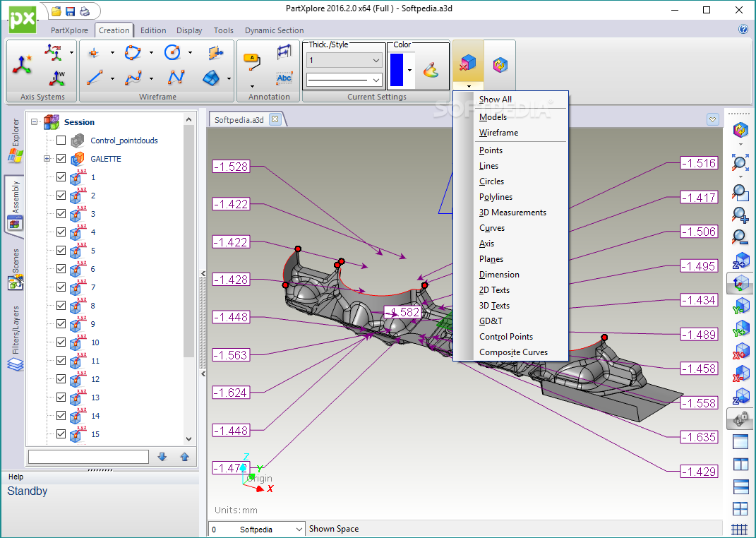Click the paint palette color icon
Image resolution: width=756 pixels, height=538 pixels.
pyautogui.click(x=431, y=71)
